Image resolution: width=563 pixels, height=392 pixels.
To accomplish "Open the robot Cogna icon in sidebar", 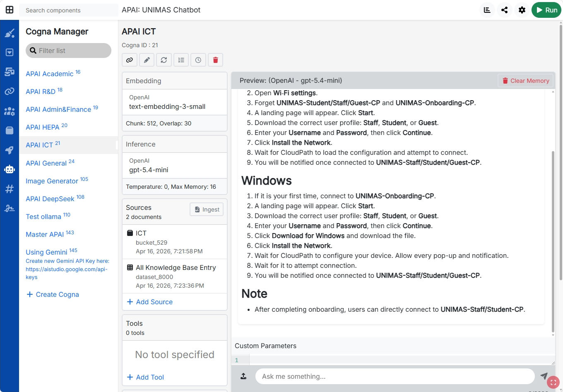I will (x=10, y=169).
